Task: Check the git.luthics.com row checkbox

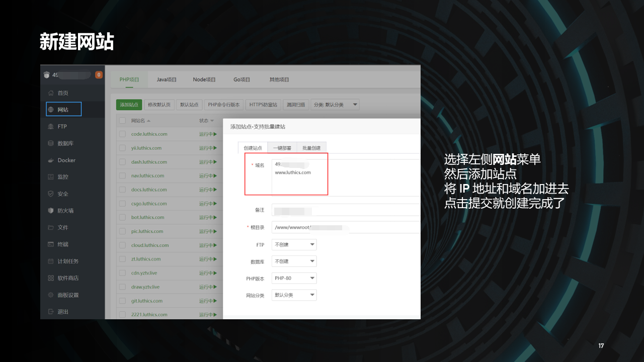Action: (122, 301)
